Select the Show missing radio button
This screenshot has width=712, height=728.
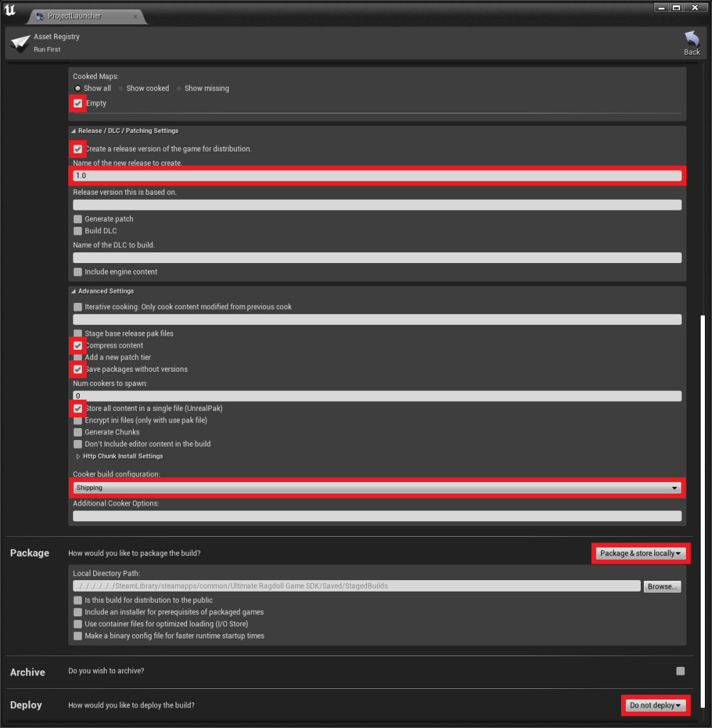pos(179,89)
